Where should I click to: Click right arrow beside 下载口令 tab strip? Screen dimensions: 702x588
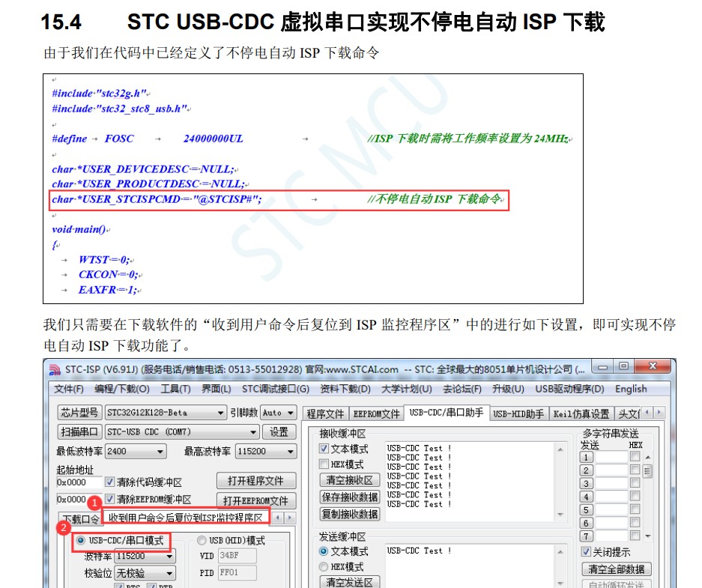click(290, 518)
